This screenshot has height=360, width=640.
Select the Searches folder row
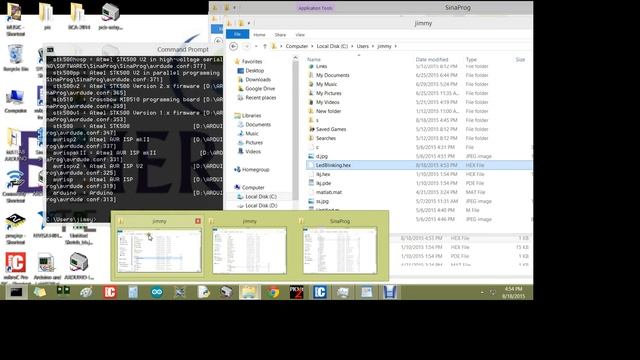(419, 138)
